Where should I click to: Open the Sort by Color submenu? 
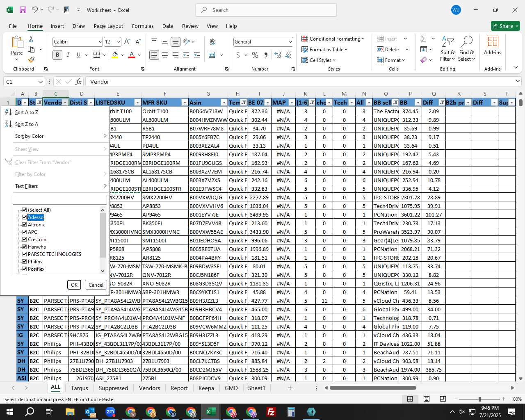tap(55, 136)
